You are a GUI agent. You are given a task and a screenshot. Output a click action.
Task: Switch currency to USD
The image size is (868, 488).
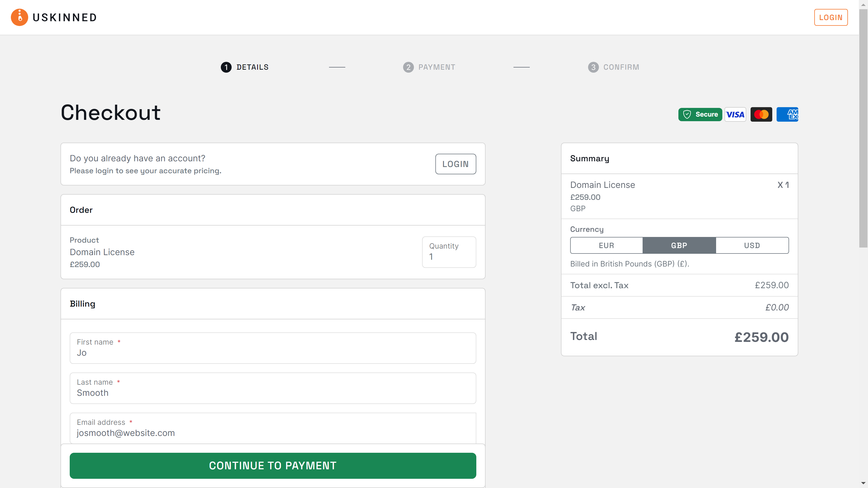pyautogui.click(x=752, y=245)
